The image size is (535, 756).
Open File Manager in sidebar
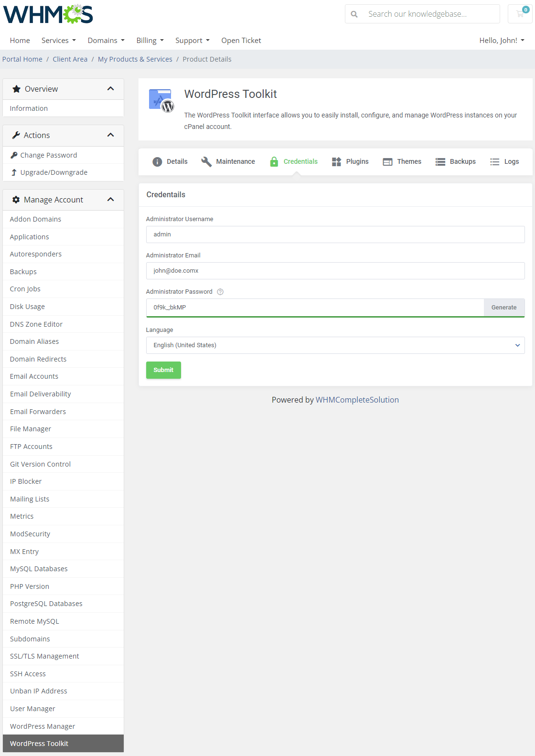(x=63, y=429)
